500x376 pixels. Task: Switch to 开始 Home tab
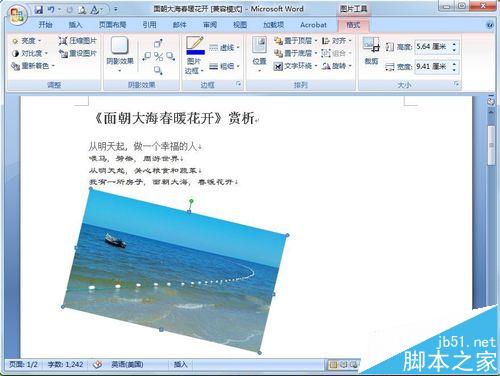45,25
